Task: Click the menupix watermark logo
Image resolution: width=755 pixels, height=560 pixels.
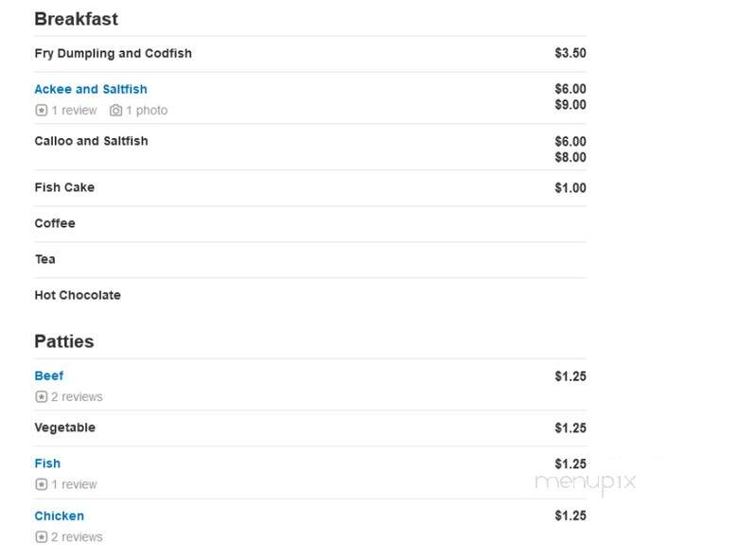Action: tap(586, 482)
